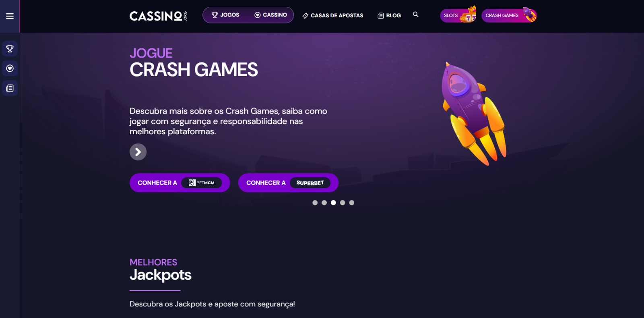This screenshot has width=644, height=318.
Task: Select the fifth carousel dot
Action: (x=352, y=203)
